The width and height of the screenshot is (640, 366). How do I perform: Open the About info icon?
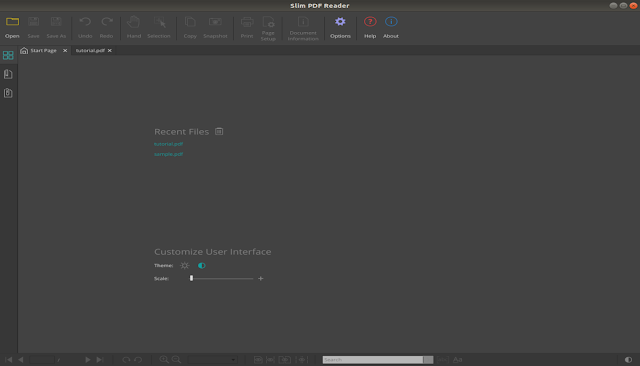(x=391, y=22)
